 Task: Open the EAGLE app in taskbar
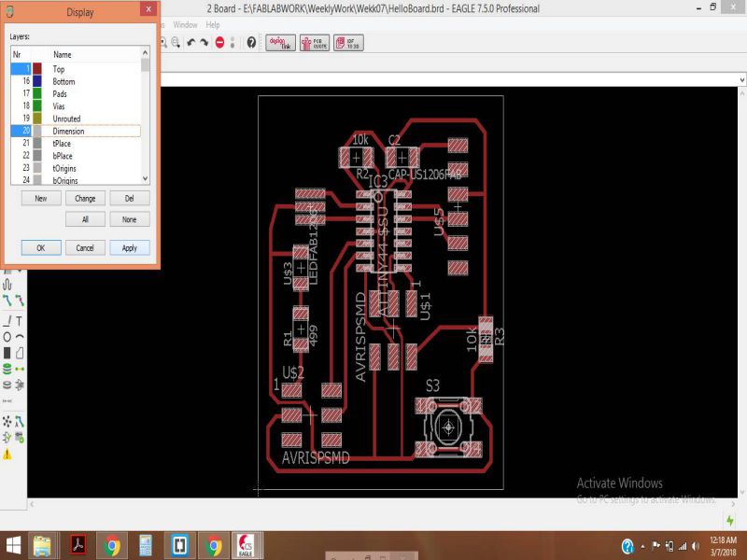coord(246,545)
